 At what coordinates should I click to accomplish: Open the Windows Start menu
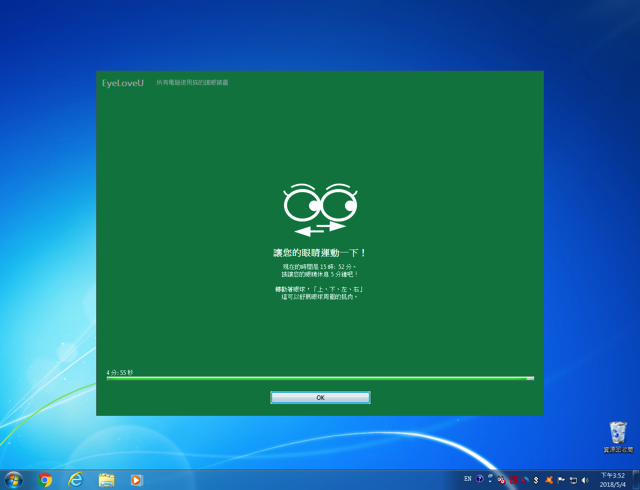click(x=14, y=480)
